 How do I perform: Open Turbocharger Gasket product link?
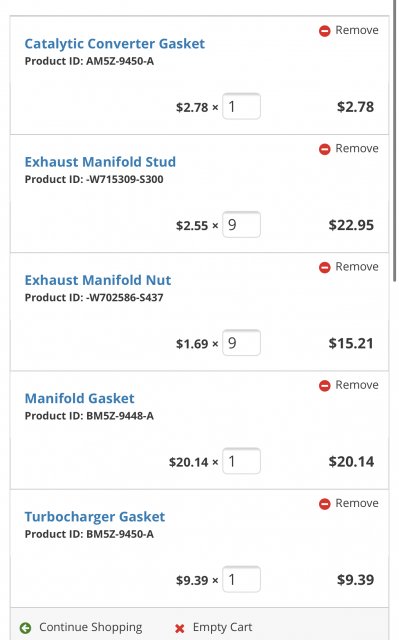(x=95, y=517)
